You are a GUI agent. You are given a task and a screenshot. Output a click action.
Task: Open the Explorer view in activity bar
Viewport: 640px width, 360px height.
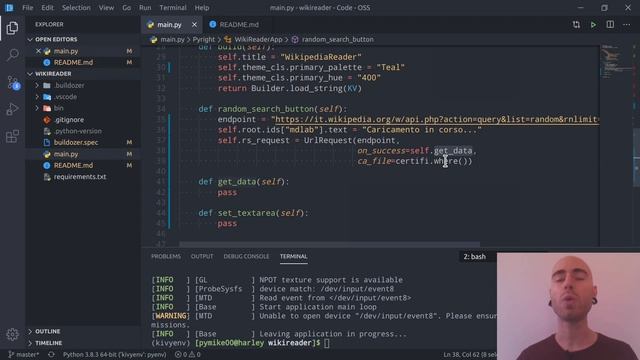coord(12,28)
